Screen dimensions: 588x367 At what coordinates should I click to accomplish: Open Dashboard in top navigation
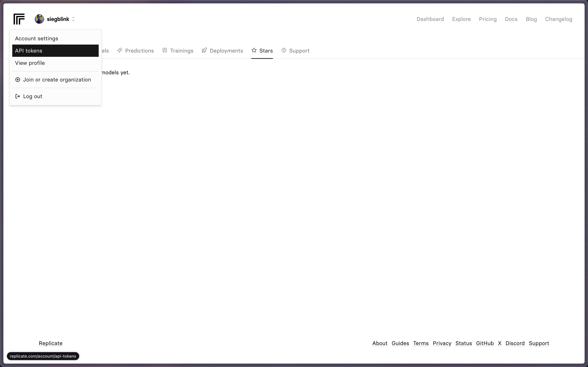click(430, 19)
